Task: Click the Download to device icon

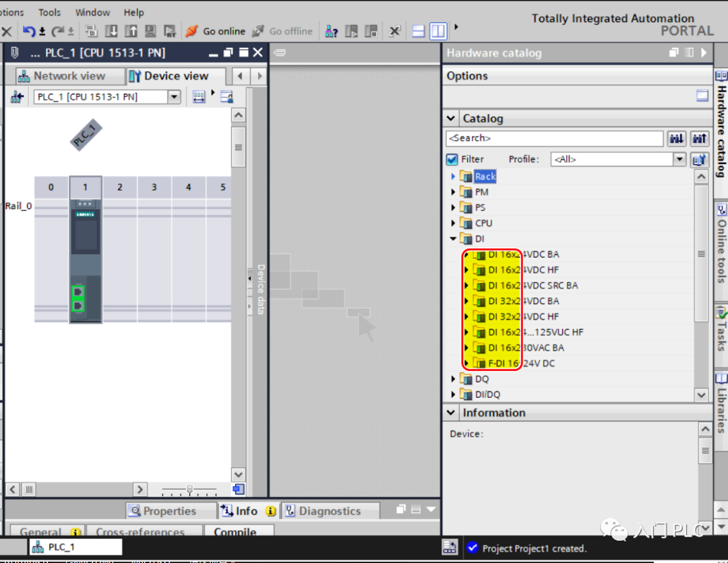Action: 111,31
